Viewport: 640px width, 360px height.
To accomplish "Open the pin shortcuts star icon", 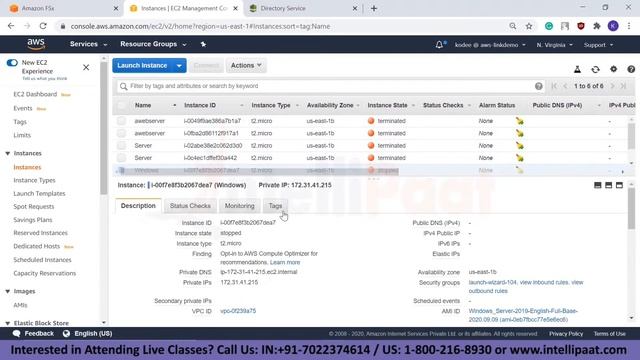I will 203,44.
